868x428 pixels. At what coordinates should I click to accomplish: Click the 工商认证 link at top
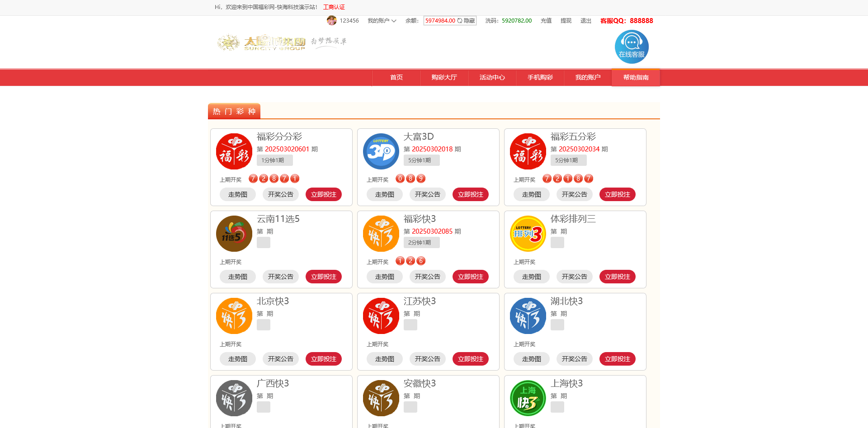pyautogui.click(x=334, y=7)
